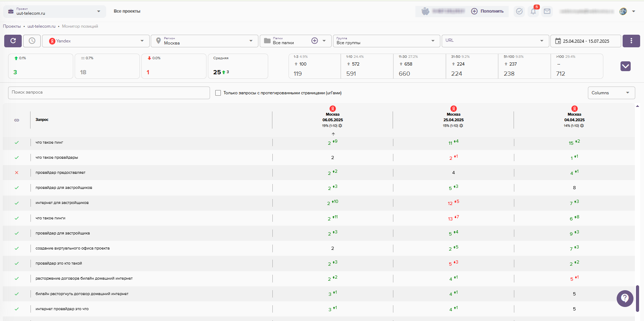Click the tasks checkmark circle icon

(519, 12)
